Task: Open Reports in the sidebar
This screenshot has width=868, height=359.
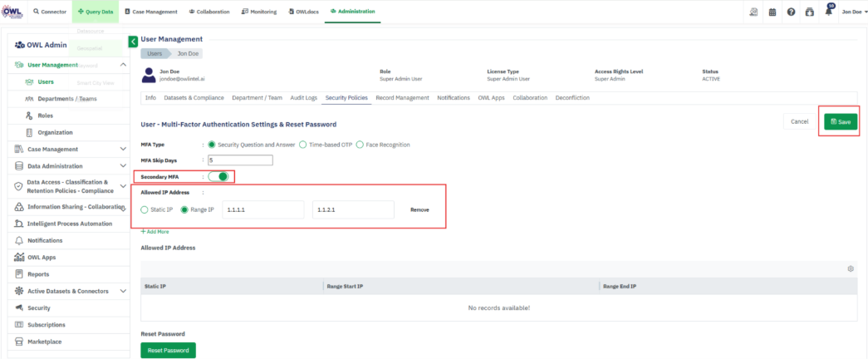Action: [38, 274]
